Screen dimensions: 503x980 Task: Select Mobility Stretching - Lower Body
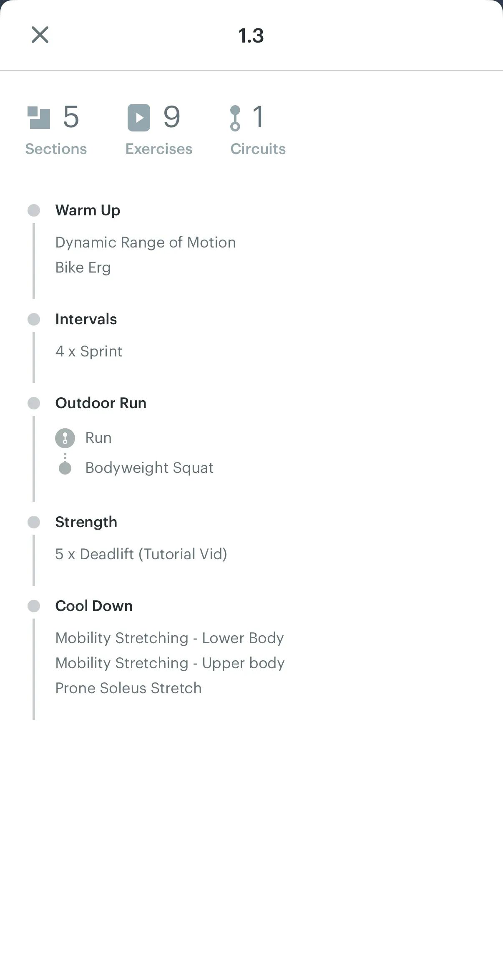click(x=170, y=638)
